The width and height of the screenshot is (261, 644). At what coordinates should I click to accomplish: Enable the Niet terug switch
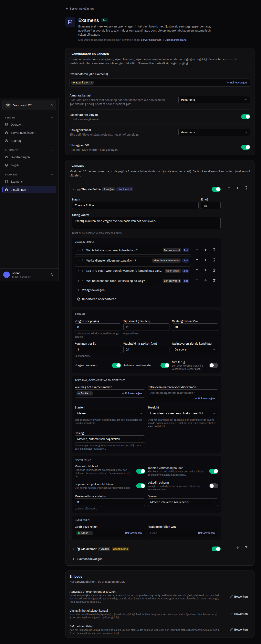pos(214,366)
